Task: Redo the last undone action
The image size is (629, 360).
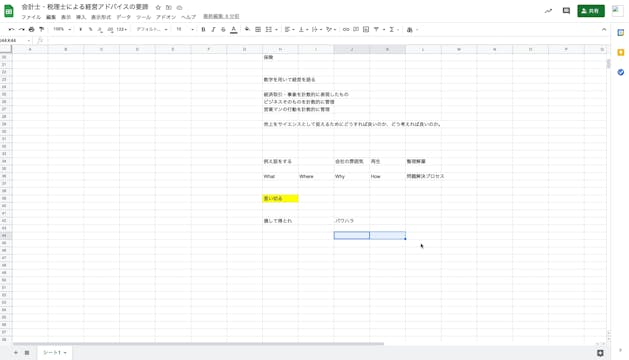Action: [22, 29]
